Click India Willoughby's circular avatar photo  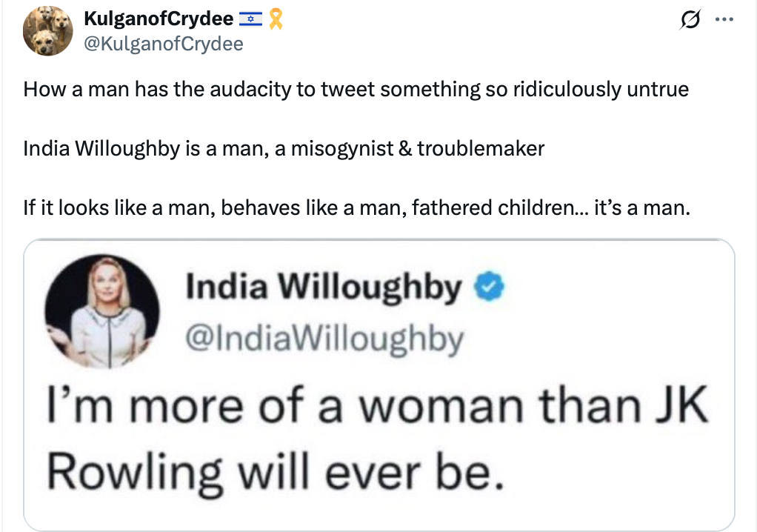click(103, 312)
